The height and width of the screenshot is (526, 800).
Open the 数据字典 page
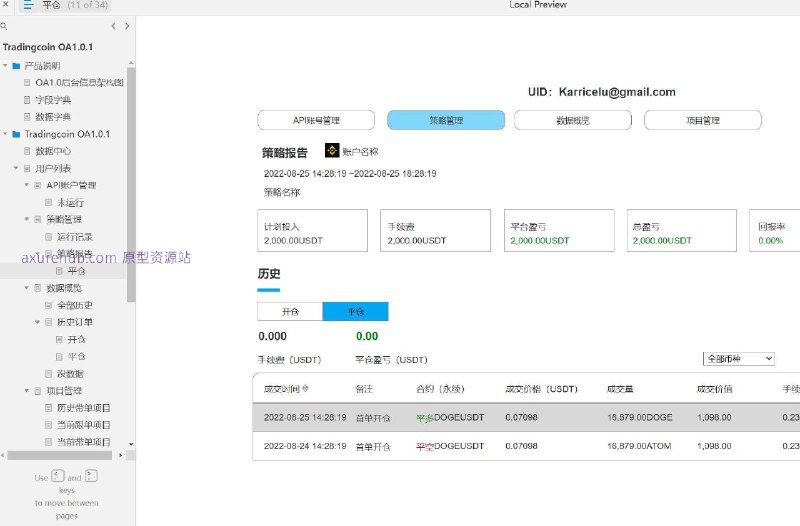(x=53, y=117)
